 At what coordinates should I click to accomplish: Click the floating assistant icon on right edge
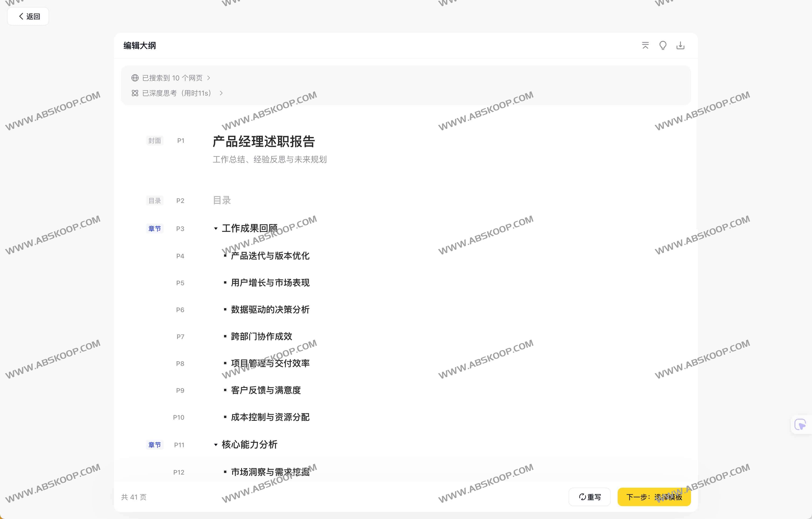(800, 424)
